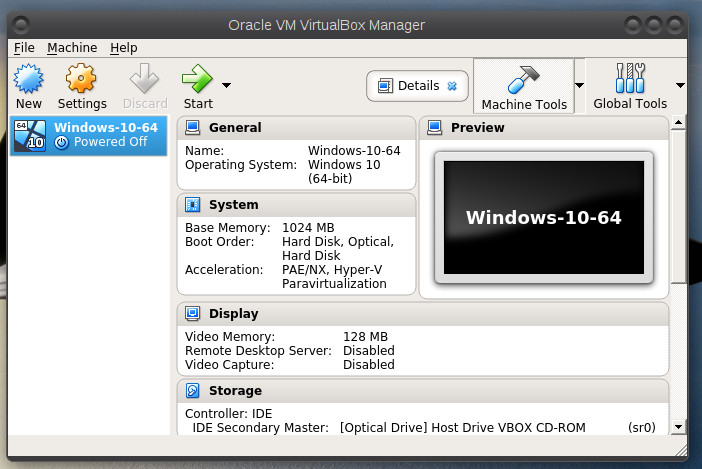The height and width of the screenshot is (469, 702).
Task: Click the Details button
Action: click(417, 86)
